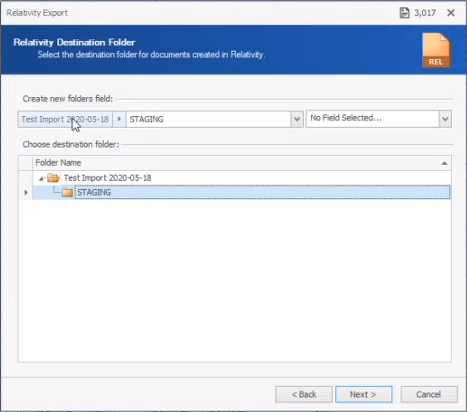Click the Test Import 2020-05-18 breadcrumb segment

pos(65,119)
